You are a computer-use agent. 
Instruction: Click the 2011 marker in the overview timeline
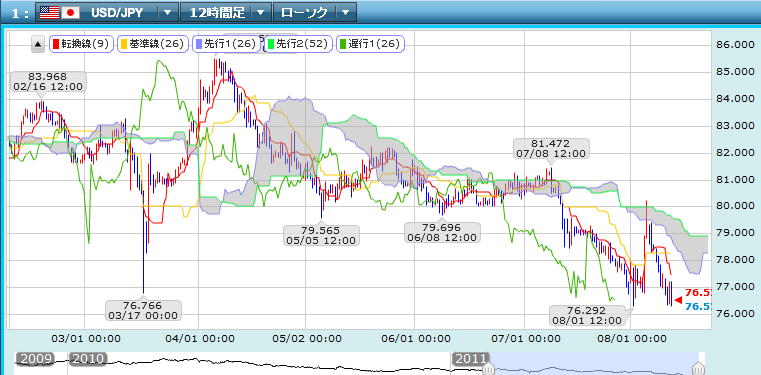(x=471, y=359)
